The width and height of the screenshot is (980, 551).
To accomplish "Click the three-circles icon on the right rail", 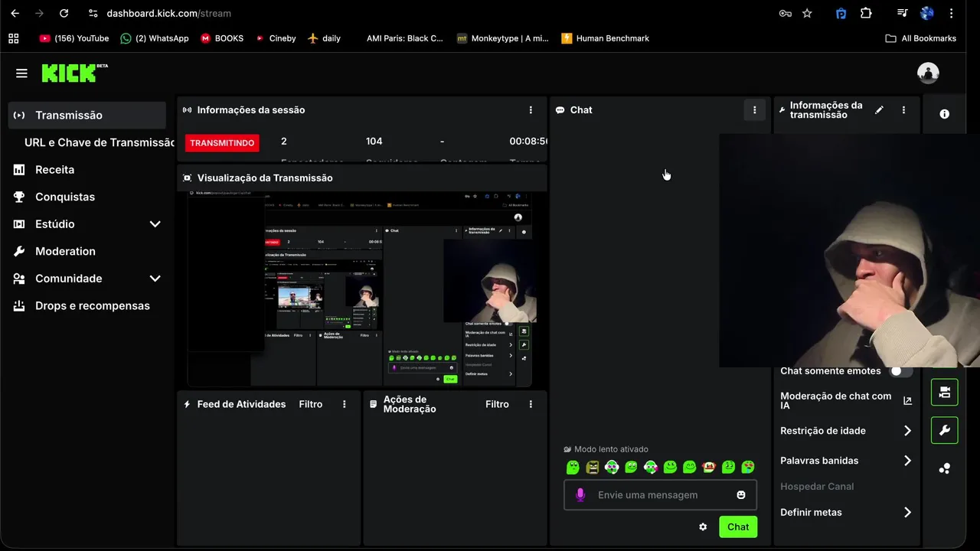I will click(945, 468).
